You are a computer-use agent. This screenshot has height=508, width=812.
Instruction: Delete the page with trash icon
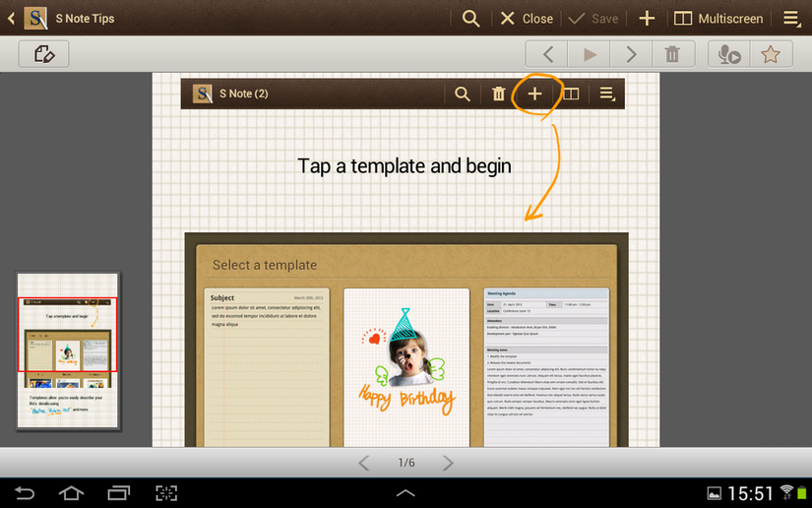point(672,54)
